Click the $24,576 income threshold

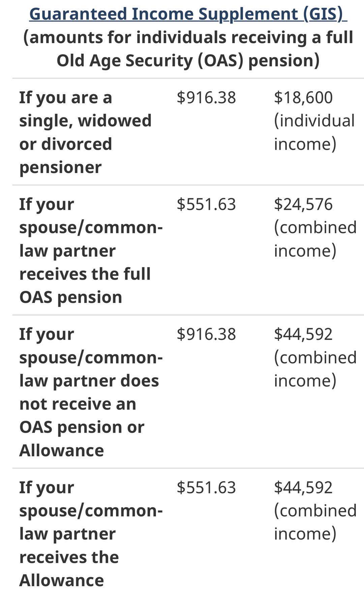pos(303,204)
